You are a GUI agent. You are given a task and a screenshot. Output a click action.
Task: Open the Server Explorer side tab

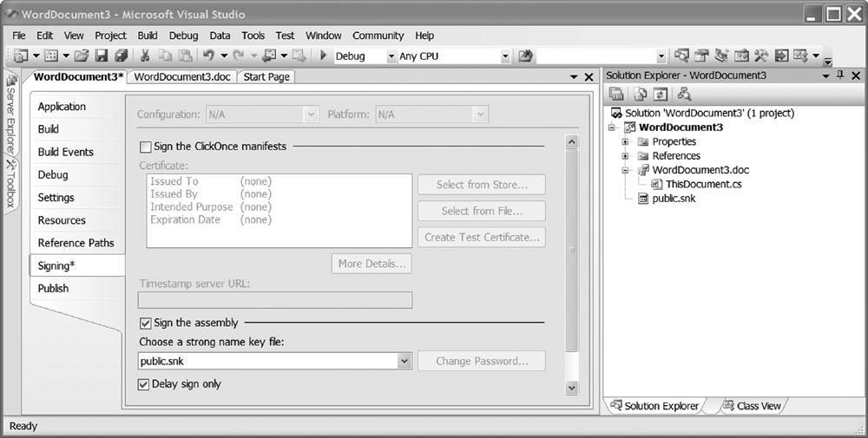click(x=10, y=114)
